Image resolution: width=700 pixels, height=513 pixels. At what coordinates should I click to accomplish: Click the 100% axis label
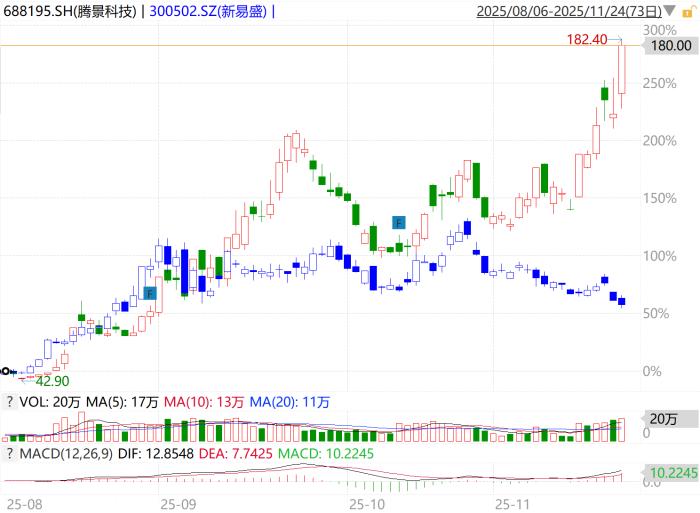[659, 256]
